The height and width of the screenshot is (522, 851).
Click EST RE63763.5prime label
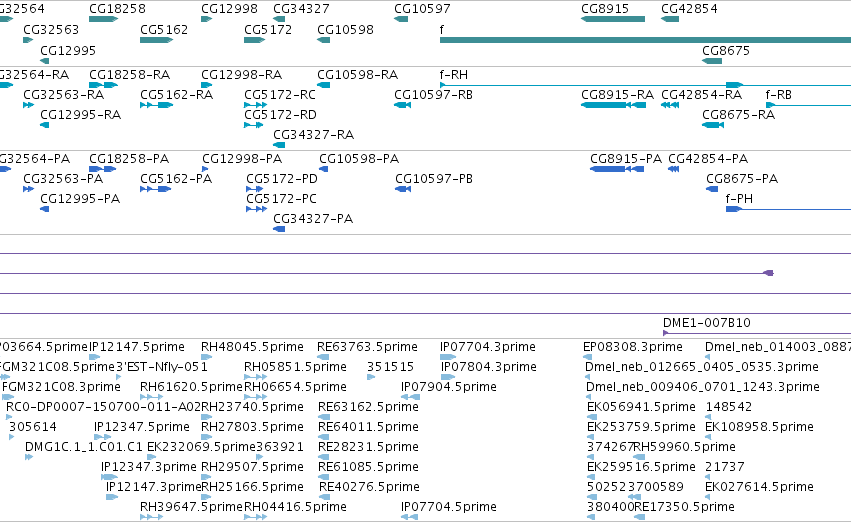(367, 347)
